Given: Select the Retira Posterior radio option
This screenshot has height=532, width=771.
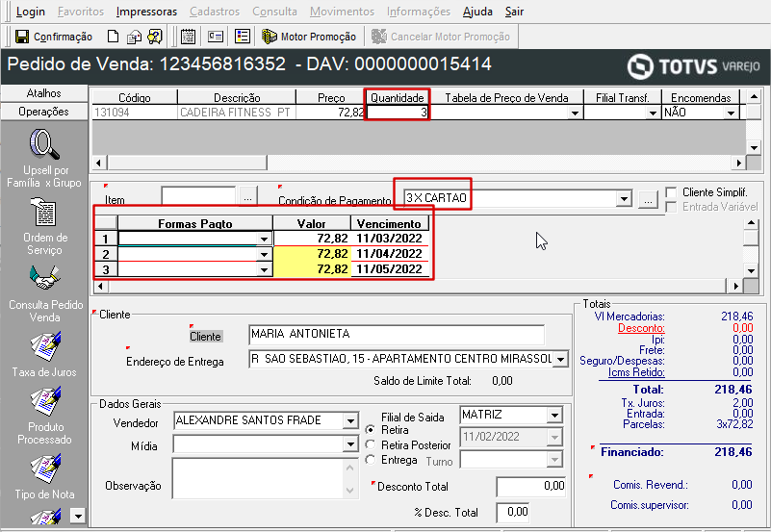Looking at the screenshot, I should [371, 445].
